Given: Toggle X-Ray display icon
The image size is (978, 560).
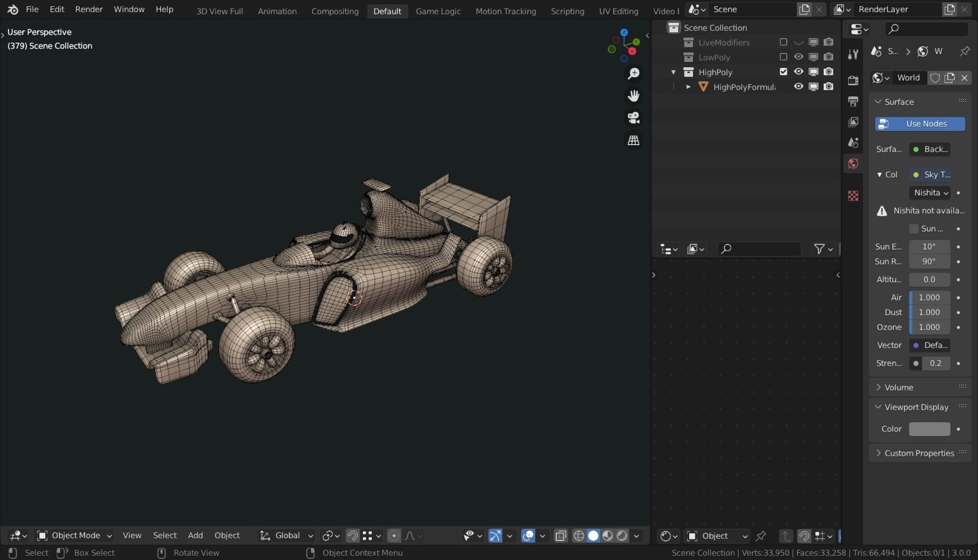Looking at the screenshot, I should (x=561, y=536).
